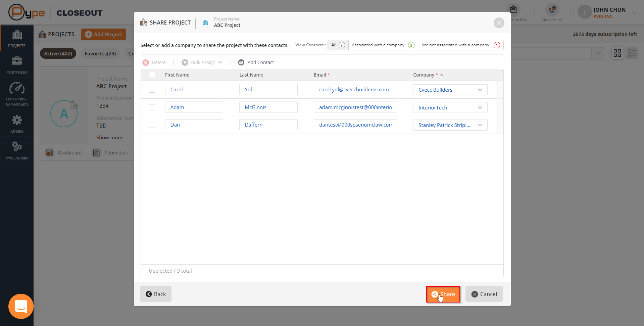Click the Share button
The width and height of the screenshot is (644, 326).
(x=443, y=294)
